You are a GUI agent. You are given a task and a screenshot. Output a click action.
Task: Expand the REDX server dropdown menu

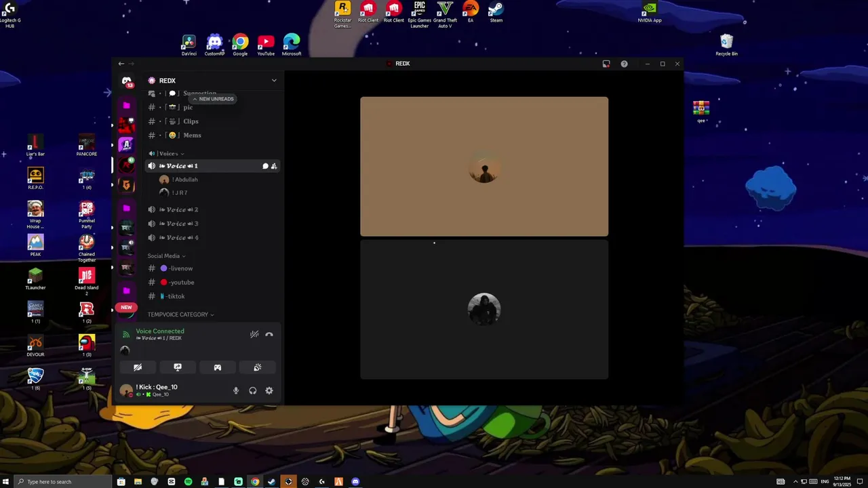pyautogui.click(x=274, y=81)
